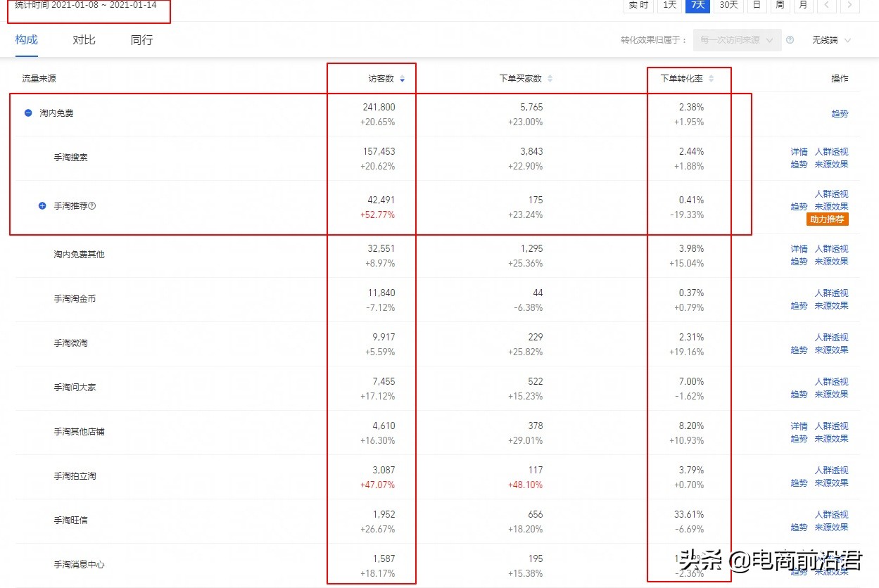The image size is (879, 588).
Task: Click the orange 助力推荐 button
Action: [828, 219]
